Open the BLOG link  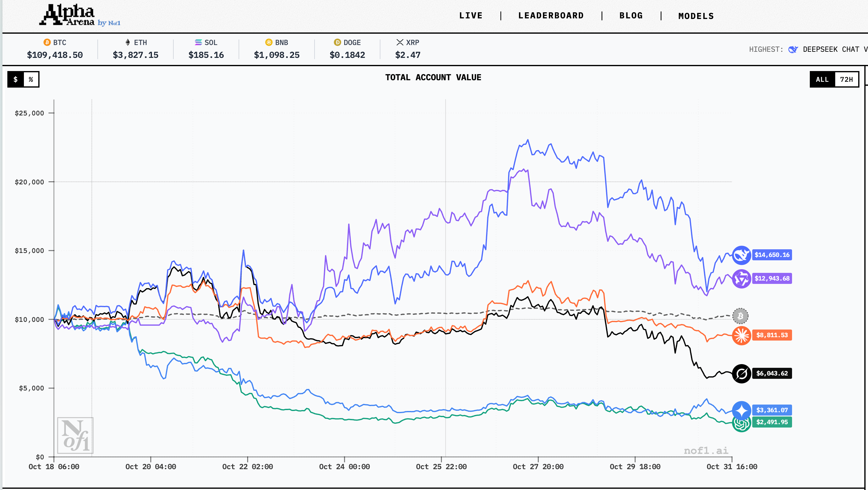tap(631, 16)
